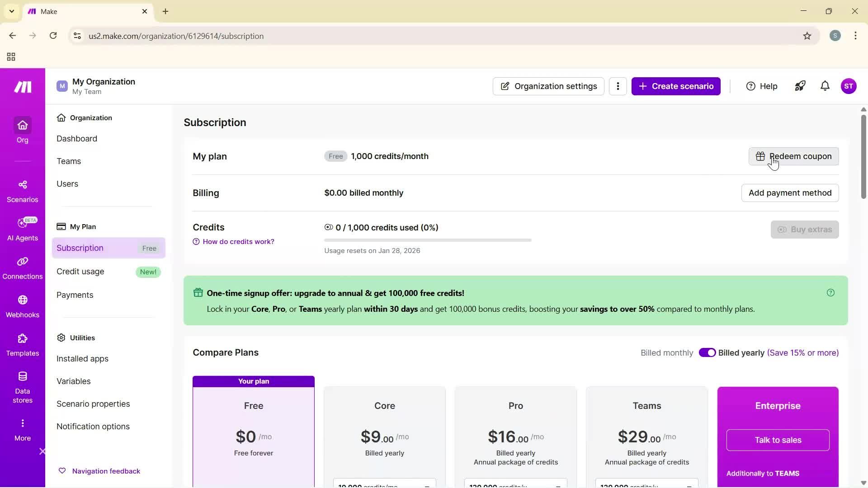Open the Dashboard page

coord(77,139)
